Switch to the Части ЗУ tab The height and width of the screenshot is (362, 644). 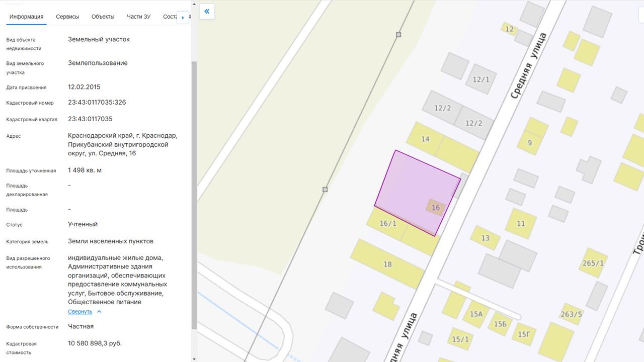pyautogui.click(x=138, y=17)
